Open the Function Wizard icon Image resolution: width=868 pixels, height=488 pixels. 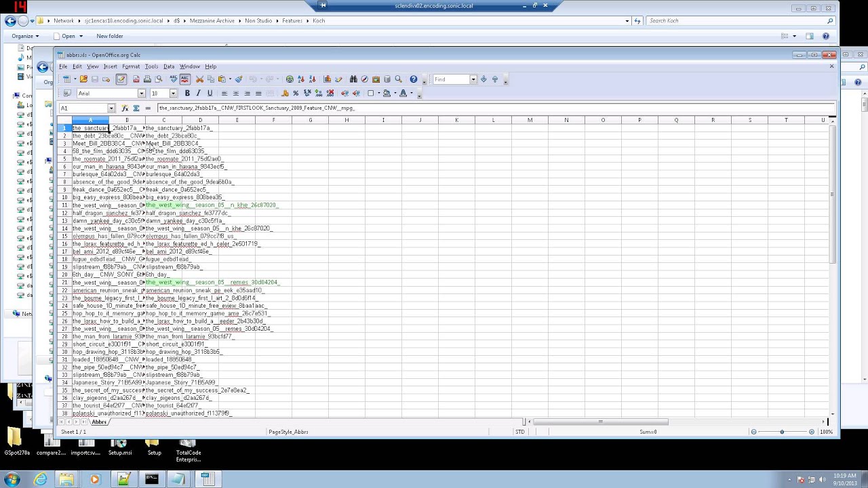point(125,108)
